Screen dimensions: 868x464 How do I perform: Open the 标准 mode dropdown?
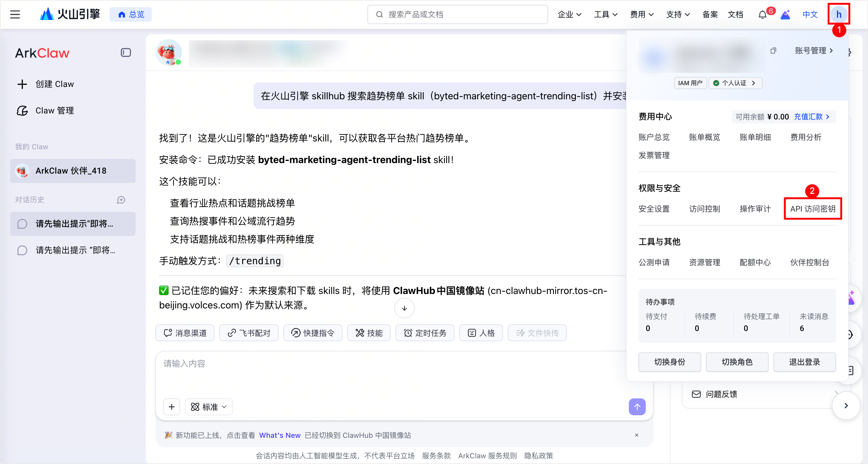(209, 407)
